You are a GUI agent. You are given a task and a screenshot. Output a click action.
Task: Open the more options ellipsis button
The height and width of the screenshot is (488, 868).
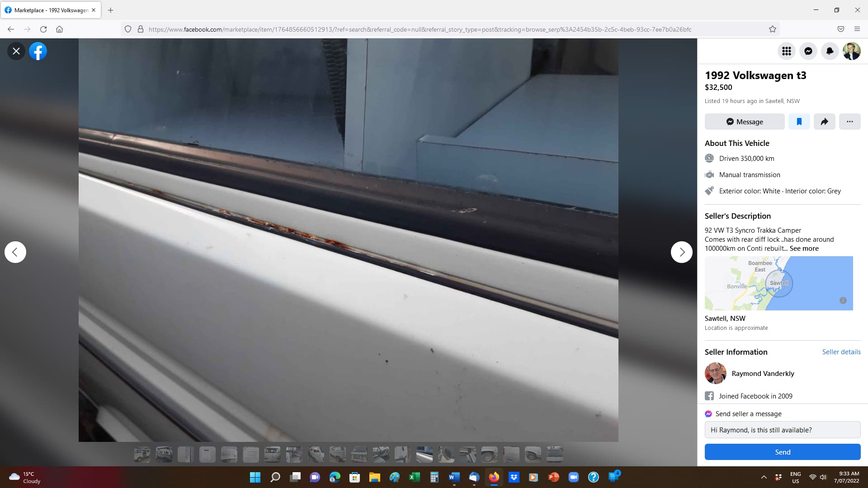[849, 122]
